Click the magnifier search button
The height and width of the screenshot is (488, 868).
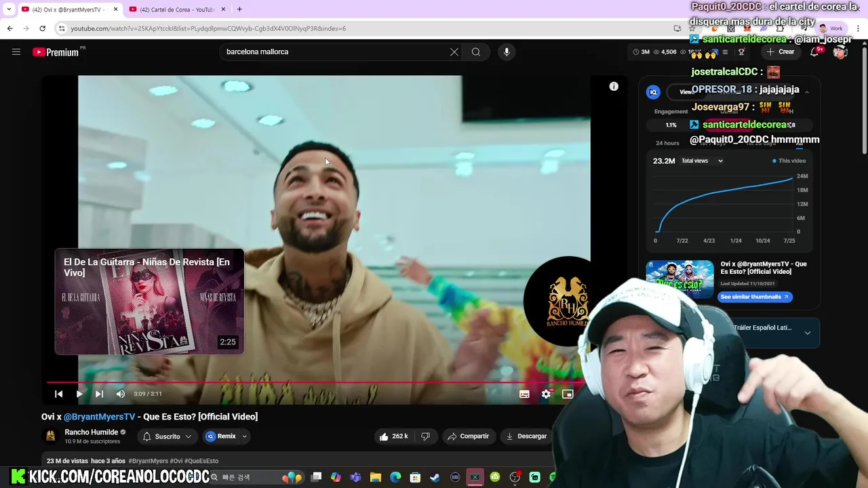click(476, 52)
